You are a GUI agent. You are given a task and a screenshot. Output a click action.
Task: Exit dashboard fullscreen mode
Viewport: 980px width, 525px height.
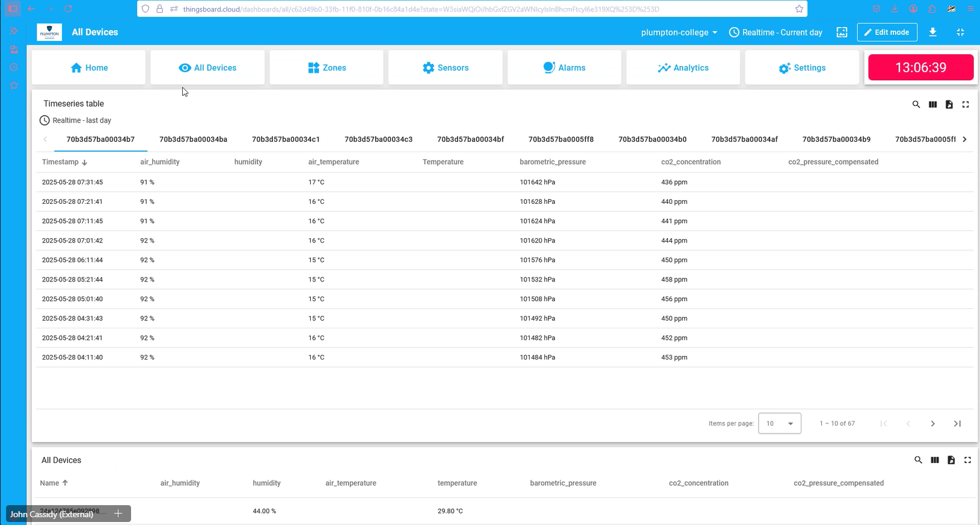pyautogui.click(x=960, y=32)
